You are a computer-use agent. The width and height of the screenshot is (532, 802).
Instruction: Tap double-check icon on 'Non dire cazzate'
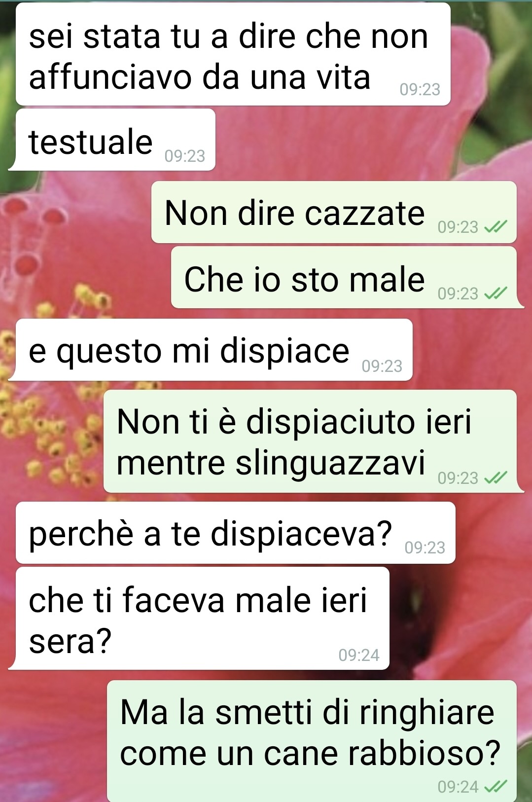tap(495, 227)
